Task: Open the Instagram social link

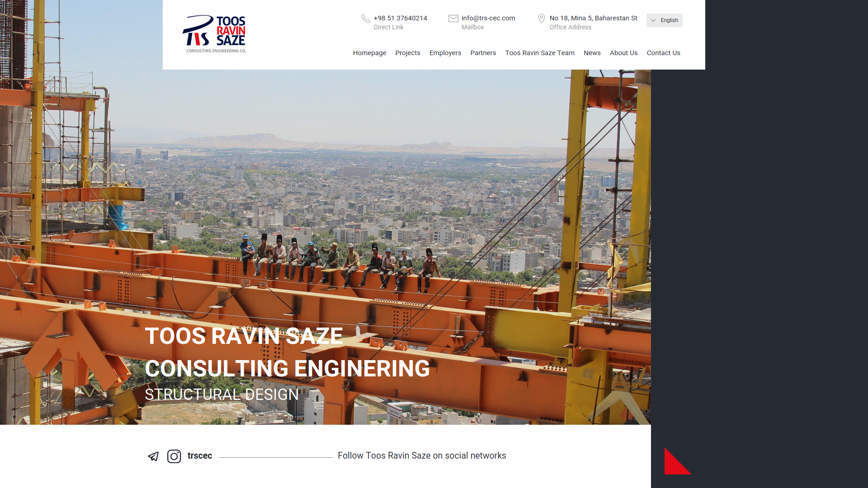Action: (x=174, y=456)
